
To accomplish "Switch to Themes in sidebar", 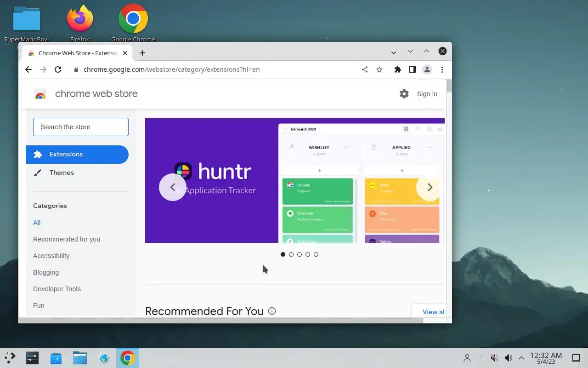I will 77,173.
